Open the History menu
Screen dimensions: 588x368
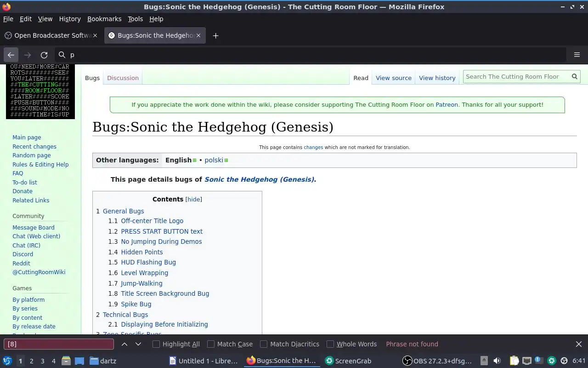(70, 19)
